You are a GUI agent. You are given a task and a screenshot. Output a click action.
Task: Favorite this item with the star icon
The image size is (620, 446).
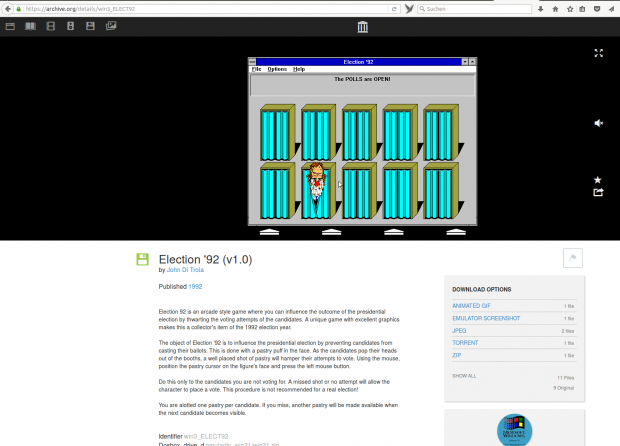click(x=598, y=179)
